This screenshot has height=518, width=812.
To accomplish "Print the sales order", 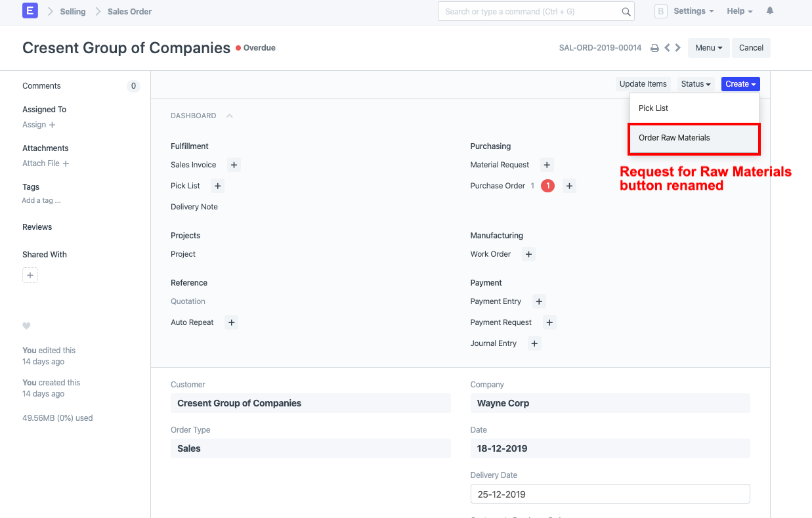I will pos(654,47).
